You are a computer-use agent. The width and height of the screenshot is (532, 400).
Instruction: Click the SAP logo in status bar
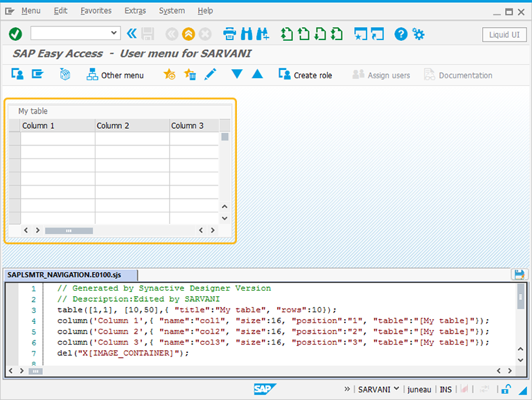click(x=265, y=389)
